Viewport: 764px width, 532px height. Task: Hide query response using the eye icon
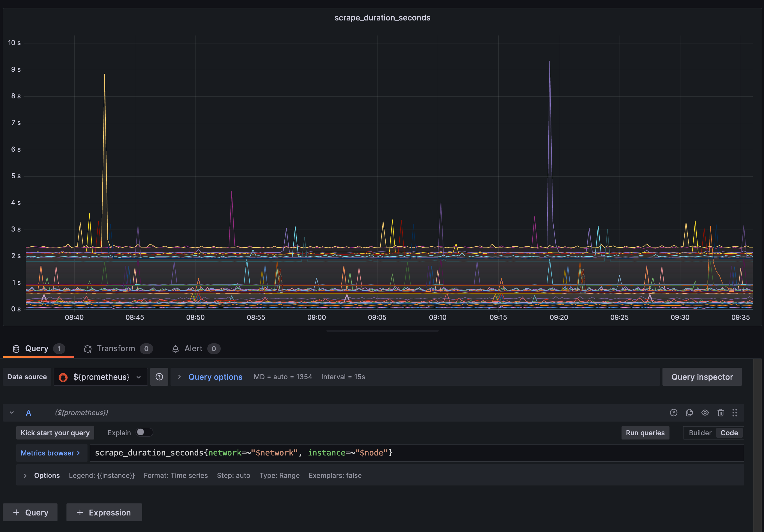(705, 413)
